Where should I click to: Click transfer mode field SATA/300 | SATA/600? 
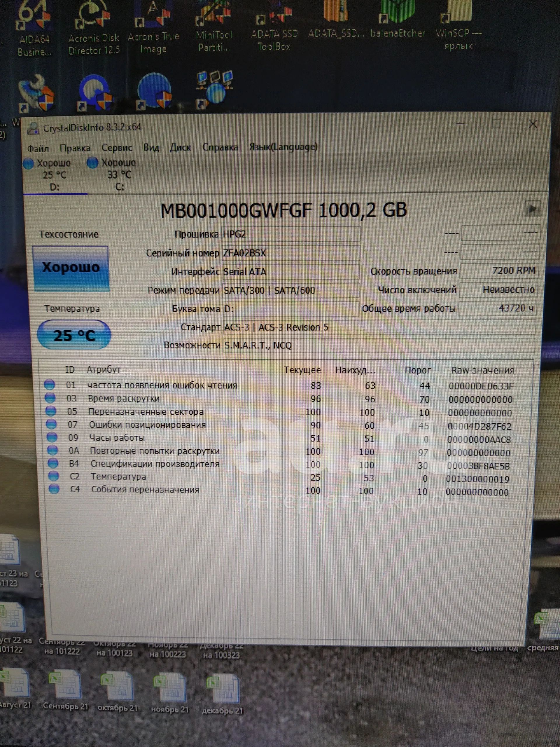pos(291,290)
